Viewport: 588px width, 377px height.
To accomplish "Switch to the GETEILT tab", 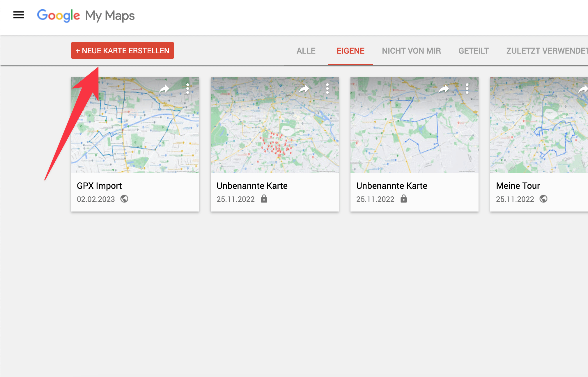I will (474, 51).
